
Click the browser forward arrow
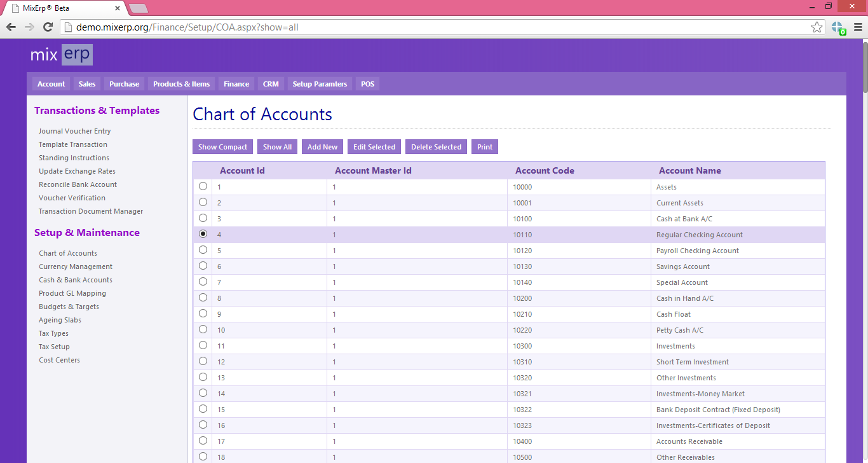(29, 27)
